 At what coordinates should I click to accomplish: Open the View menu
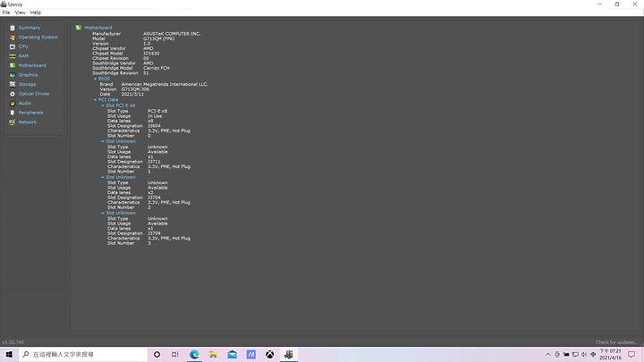(20, 13)
